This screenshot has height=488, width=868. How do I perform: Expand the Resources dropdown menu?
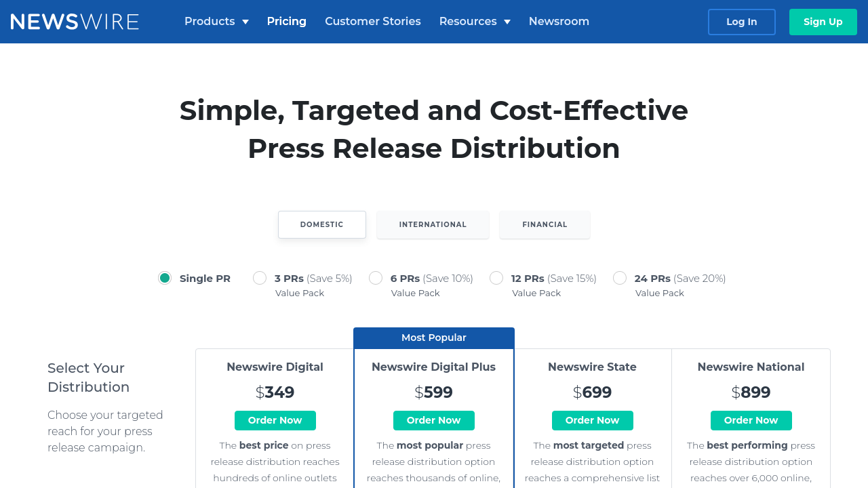click(x=475, y=22)
